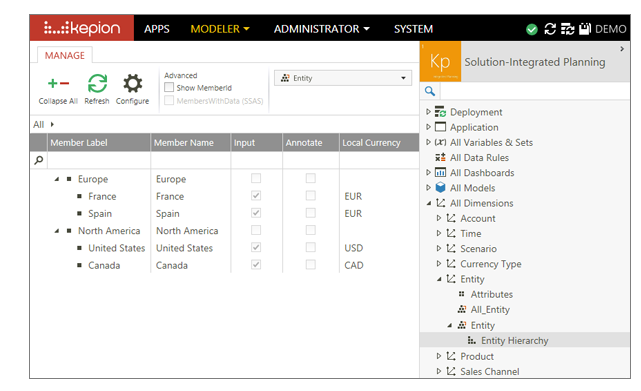Open the ADMINISTRATOR menu
Image resolution: width=641 pixels, height=391 pixels.
click(322, 29)
